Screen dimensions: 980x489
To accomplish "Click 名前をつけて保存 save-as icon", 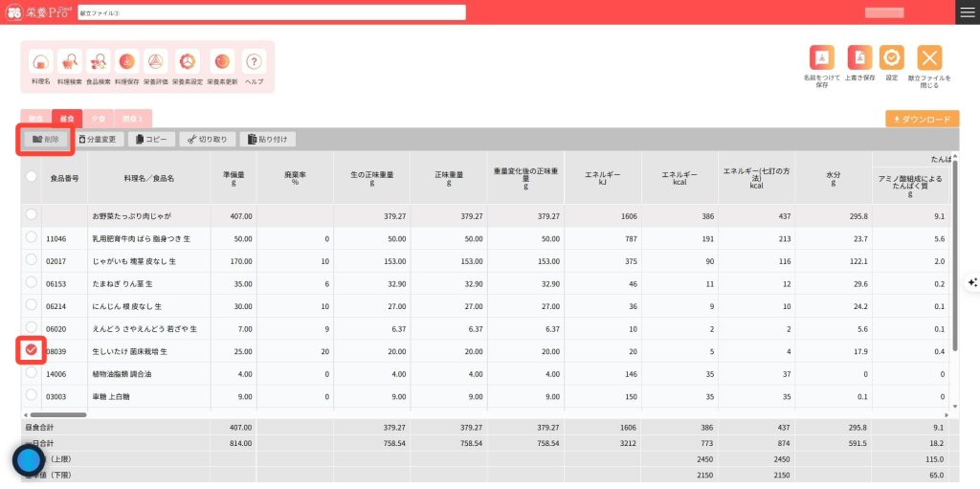I will pyautogui.click(x=821, y=57).
